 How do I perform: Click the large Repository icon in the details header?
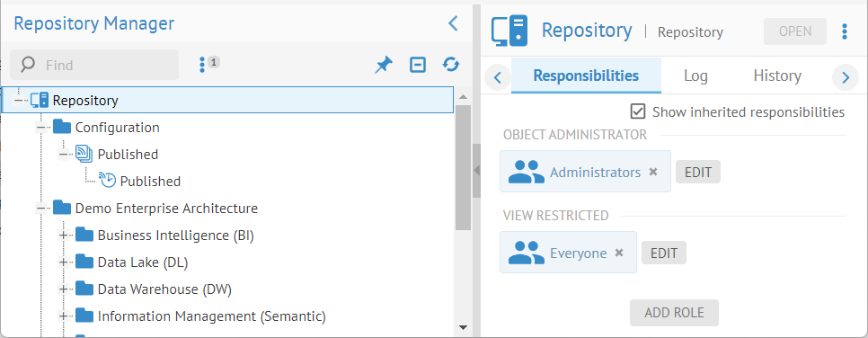pos(509,31)
